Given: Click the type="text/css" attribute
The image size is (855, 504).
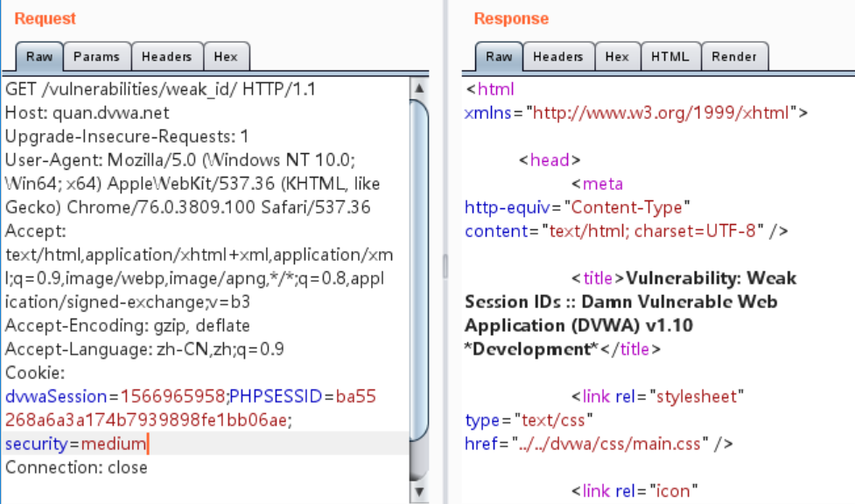Looking at the screenshot, I should pyautogui.click(x=529, y=420).
